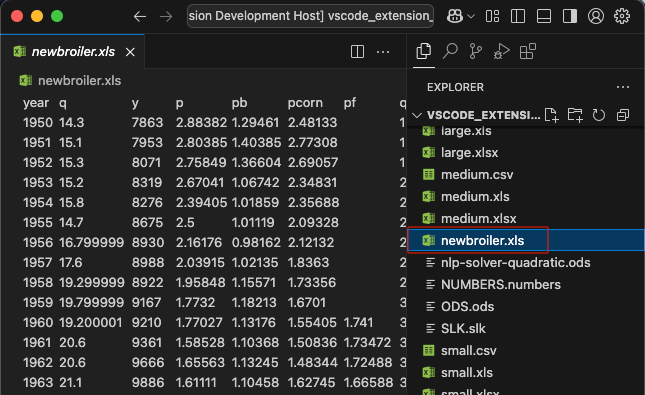The height and width of the screenshot is (395, 645).
Task: Open the Explorer view icon
Action: coord(424,51)
